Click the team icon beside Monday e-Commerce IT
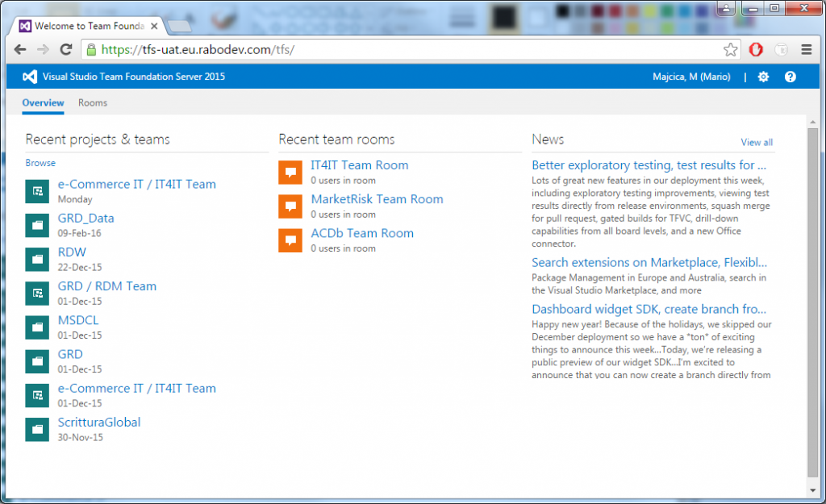The image size is (826, 504). 37,191
